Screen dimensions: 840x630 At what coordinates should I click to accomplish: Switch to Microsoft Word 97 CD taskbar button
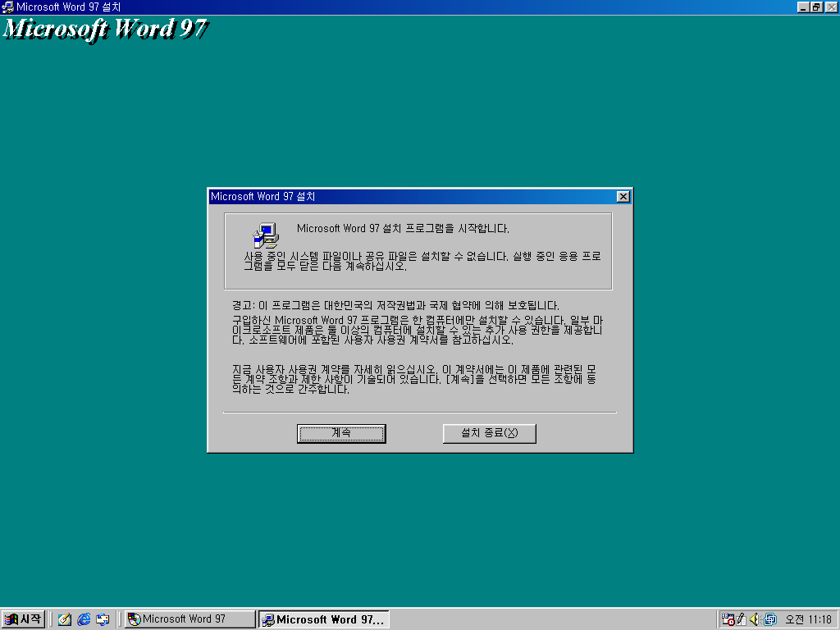[x=190, y=619]
